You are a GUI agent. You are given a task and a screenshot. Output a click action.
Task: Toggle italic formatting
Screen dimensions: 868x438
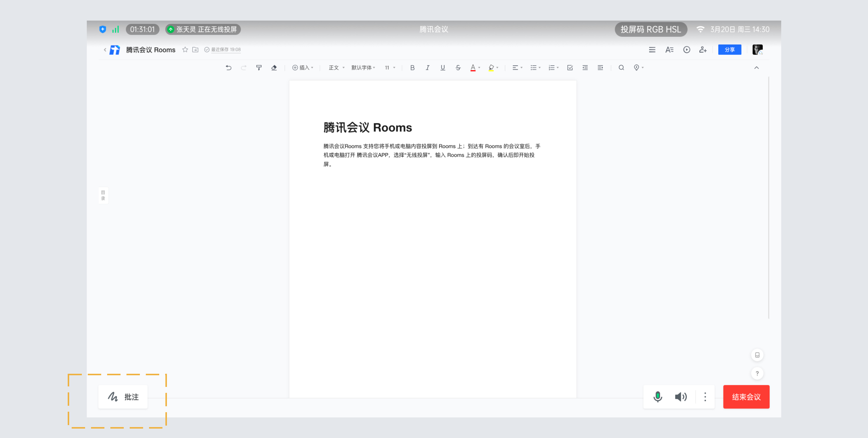[427, 68]
